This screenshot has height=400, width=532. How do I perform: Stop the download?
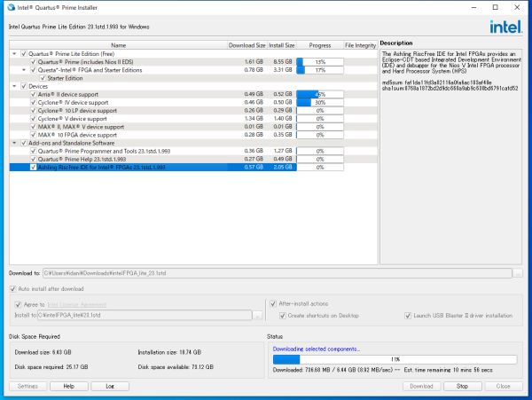point(463,386)
